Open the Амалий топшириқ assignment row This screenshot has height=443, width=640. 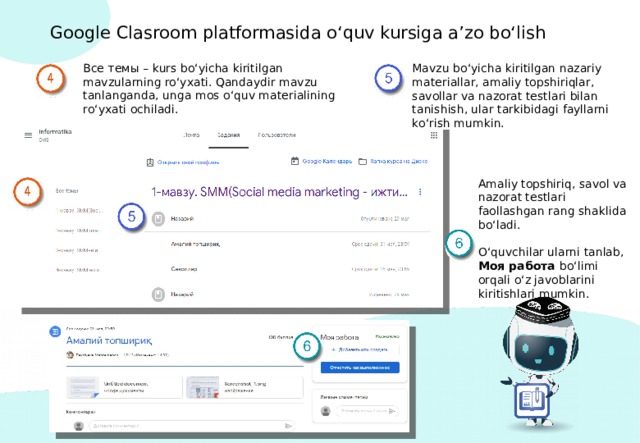click(x=287, y=244)
